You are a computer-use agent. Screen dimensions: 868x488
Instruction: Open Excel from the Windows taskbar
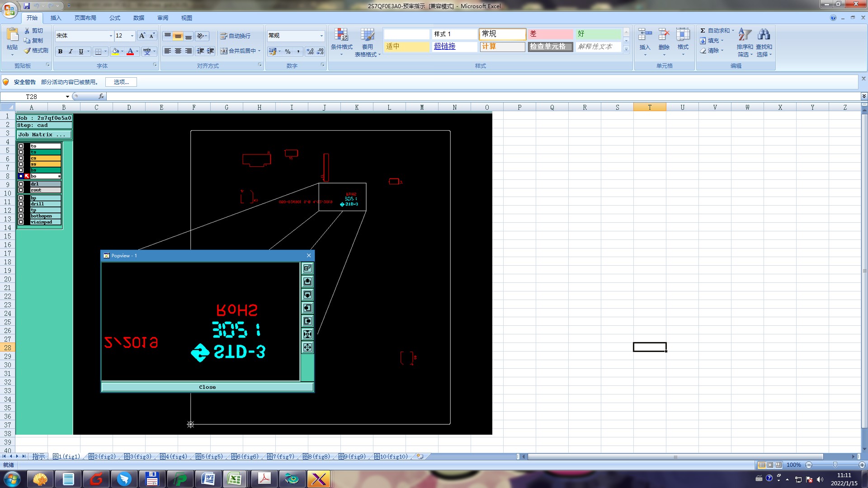[x=235, y=479]
